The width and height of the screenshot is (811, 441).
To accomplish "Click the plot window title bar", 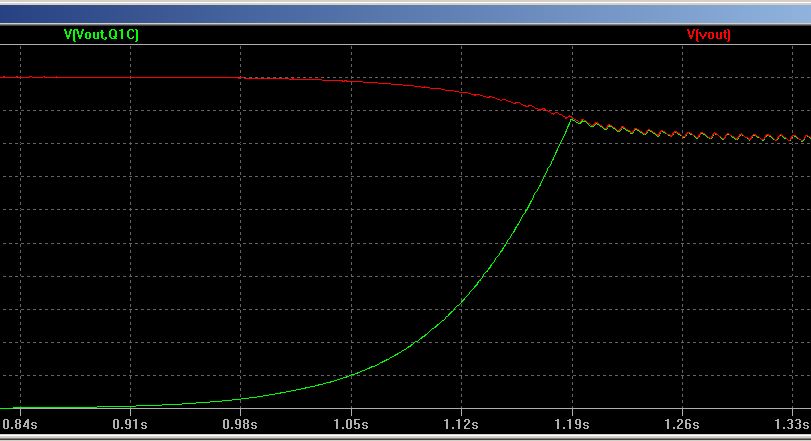I will pos(406,14).
